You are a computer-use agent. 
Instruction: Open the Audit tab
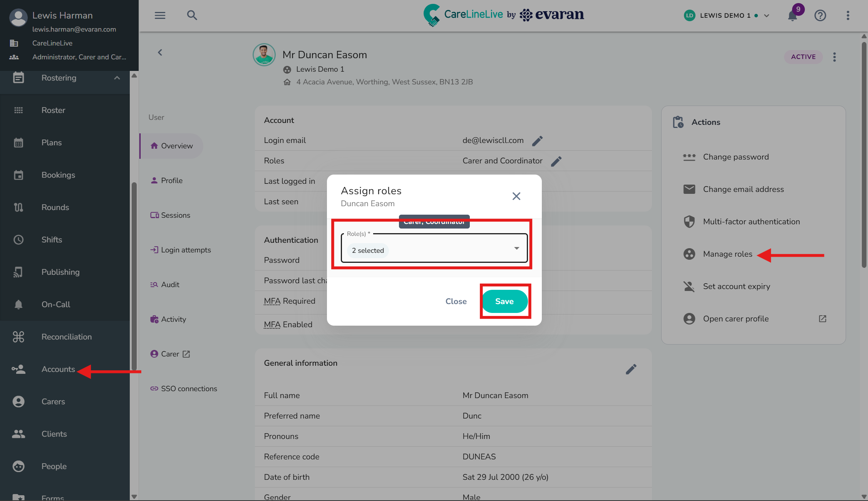coord(170,284)
